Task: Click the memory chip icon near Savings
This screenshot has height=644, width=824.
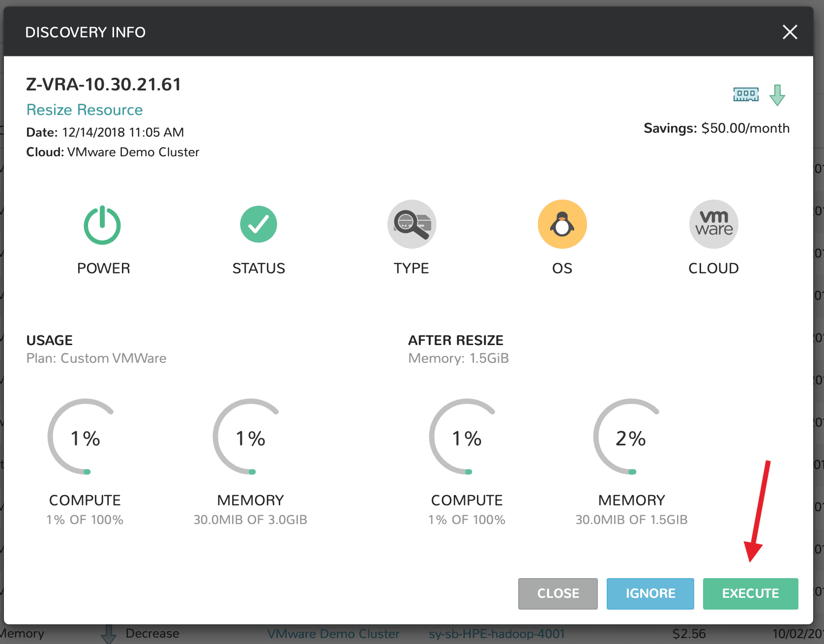Action: pos(746,94)
